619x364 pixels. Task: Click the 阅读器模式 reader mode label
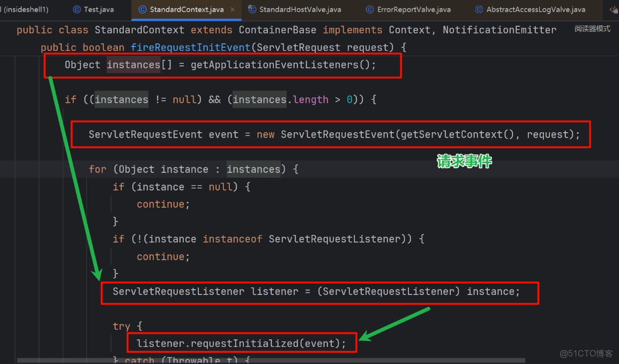coord(591,28)
